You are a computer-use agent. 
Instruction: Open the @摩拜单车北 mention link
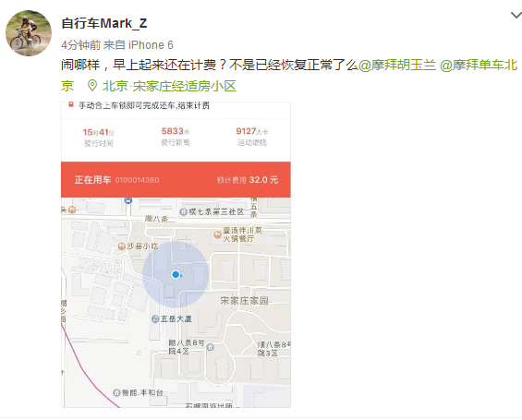[x=479, y=65]
